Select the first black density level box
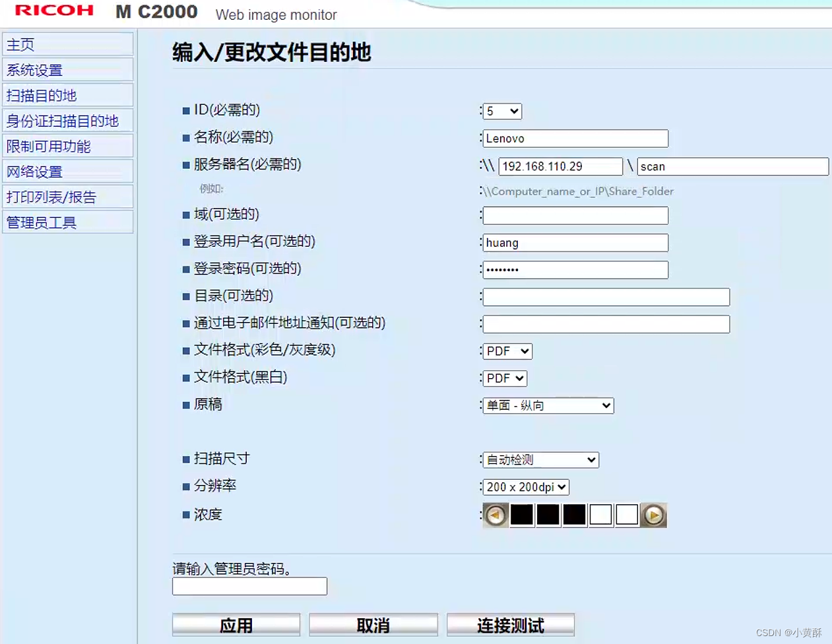The image size is (832, 644). coord(522,515)
